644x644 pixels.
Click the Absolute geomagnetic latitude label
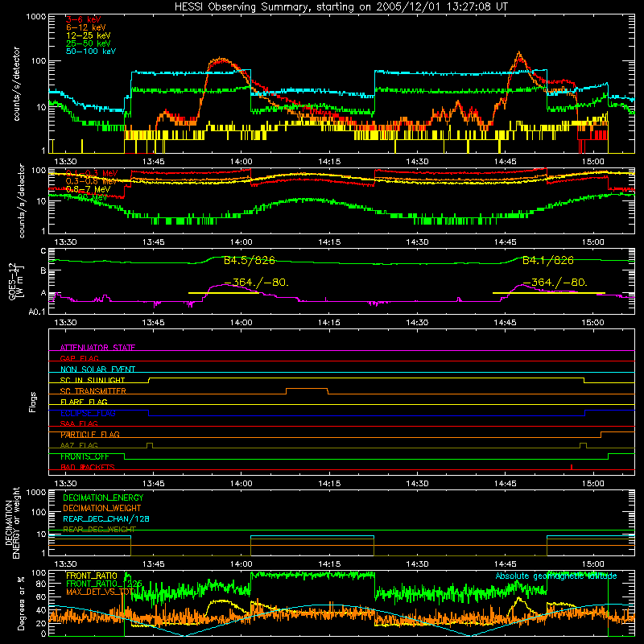556,576
